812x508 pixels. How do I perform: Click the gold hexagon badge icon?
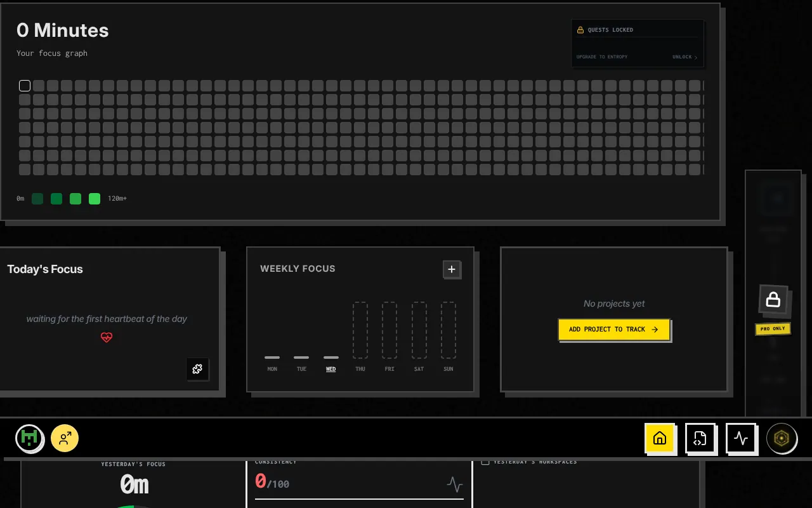tap(782, 438)
